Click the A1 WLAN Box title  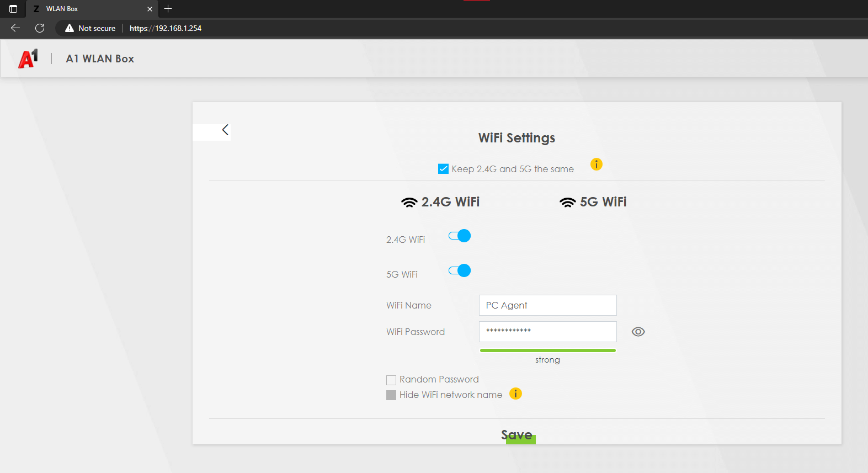click(x=100, y=59)
